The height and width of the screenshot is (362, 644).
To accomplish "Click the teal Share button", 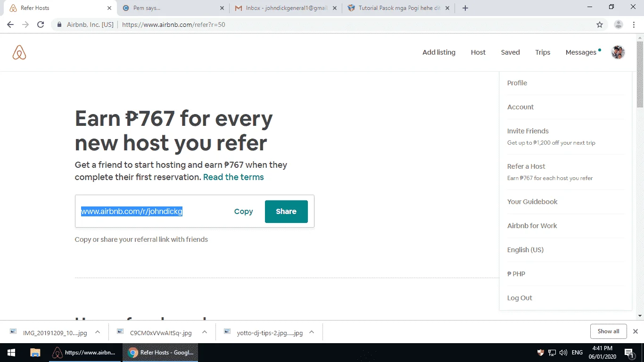I will click(x=286, y=212).
